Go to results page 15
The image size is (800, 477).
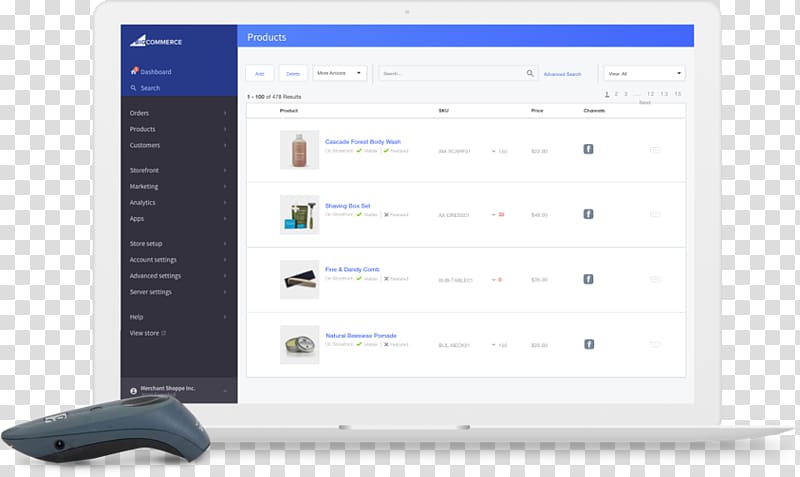click(678, 94)
